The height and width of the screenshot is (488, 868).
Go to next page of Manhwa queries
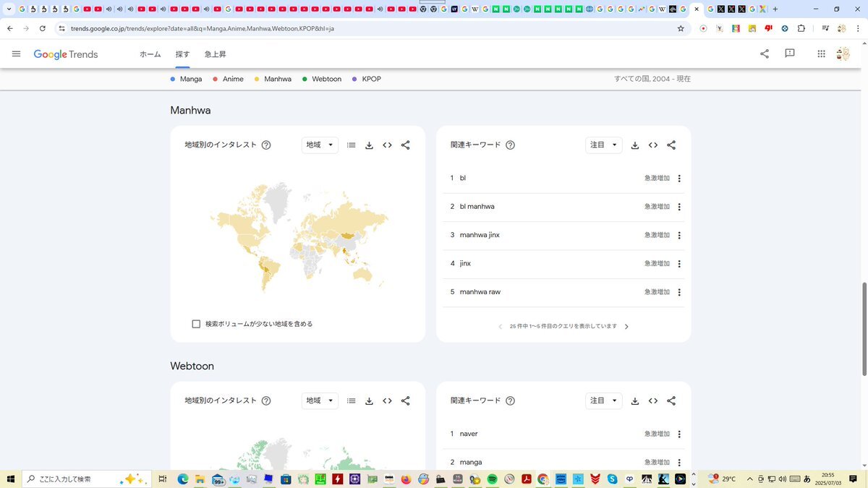(x=626, y=327)
